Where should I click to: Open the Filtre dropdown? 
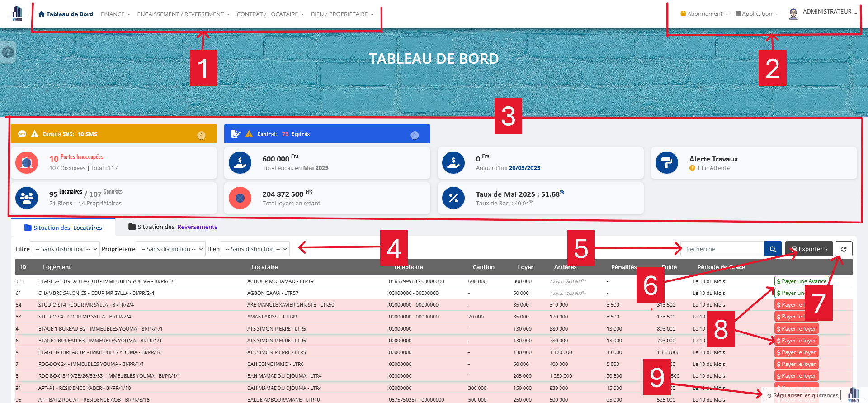tap(65, 249)
